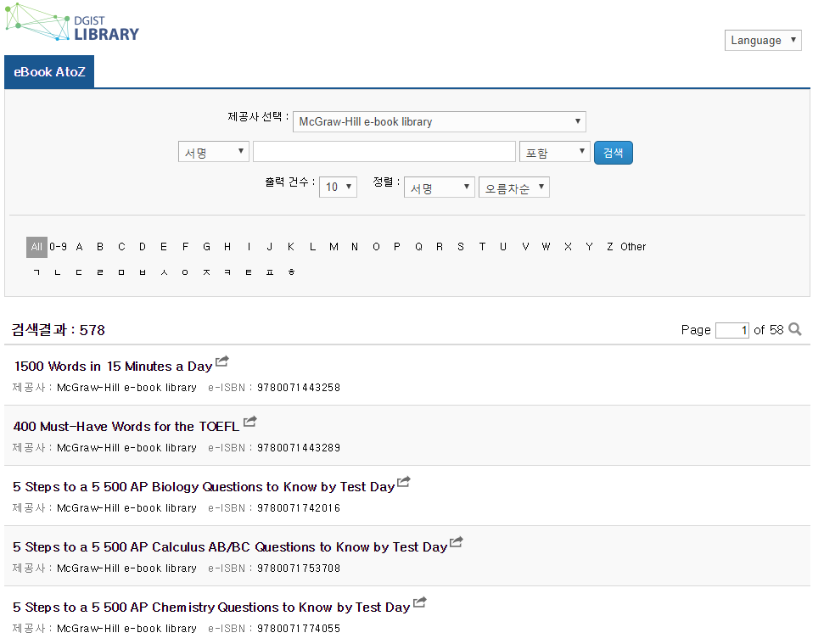Open the provider dropdown showing McGraw-Hill e-book library

coord(440,121)
